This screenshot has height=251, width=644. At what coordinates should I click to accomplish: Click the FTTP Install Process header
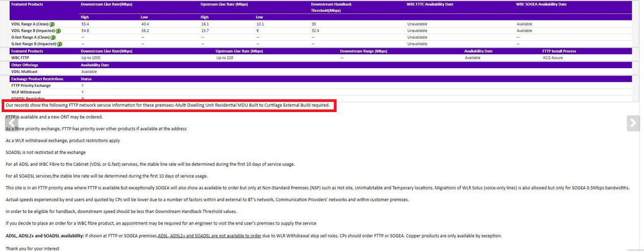tap(559, 51)
